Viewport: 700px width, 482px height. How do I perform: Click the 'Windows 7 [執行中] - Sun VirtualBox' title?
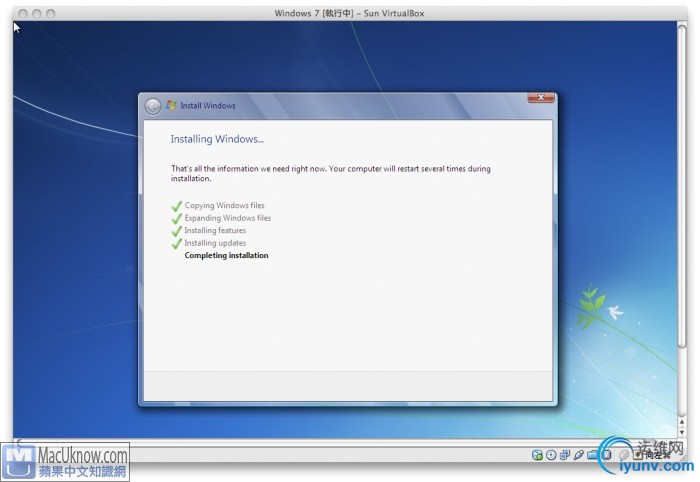tap(349, 13)
